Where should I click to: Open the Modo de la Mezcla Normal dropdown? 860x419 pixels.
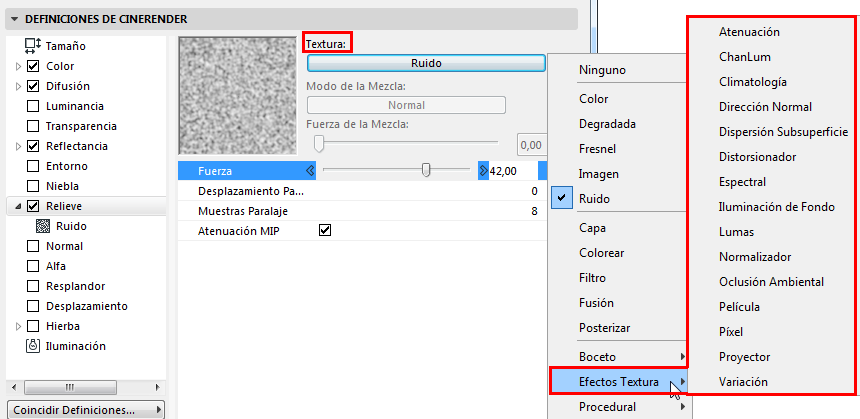tap(406, 105)
